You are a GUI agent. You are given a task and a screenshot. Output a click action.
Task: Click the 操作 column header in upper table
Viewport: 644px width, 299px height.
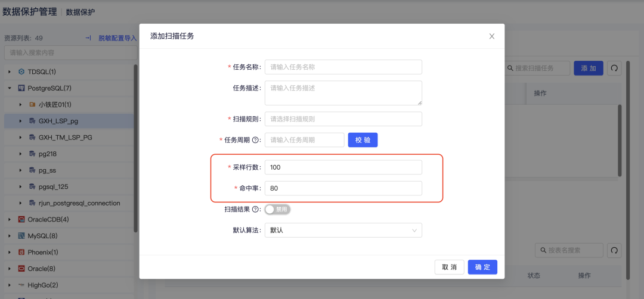pyautogui.click(x=540, y=94)
